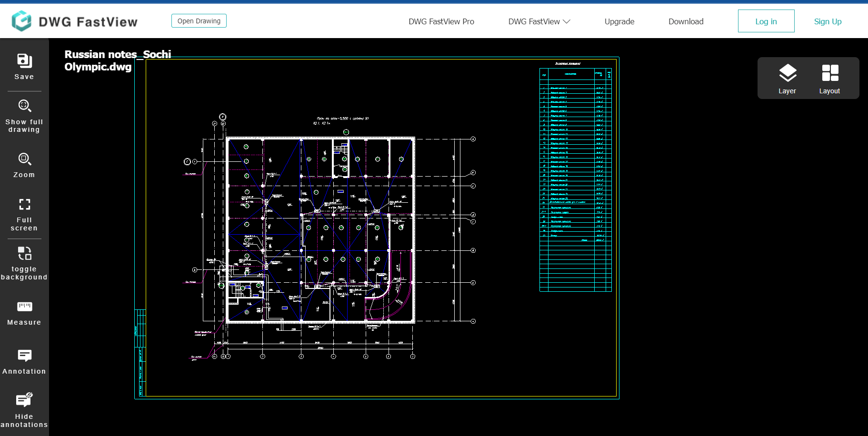Expand the DWG FastView dropdown menu
This screenshot has width=868, height=436.
pos(539,21)
